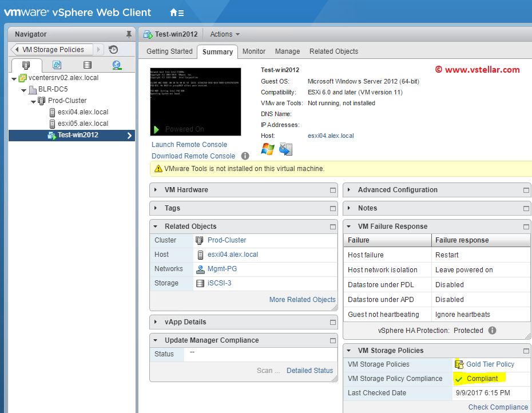Collapse the Prod-Cluster tree node
Screen dimensions: 532x413
click(x=34, y=101)
